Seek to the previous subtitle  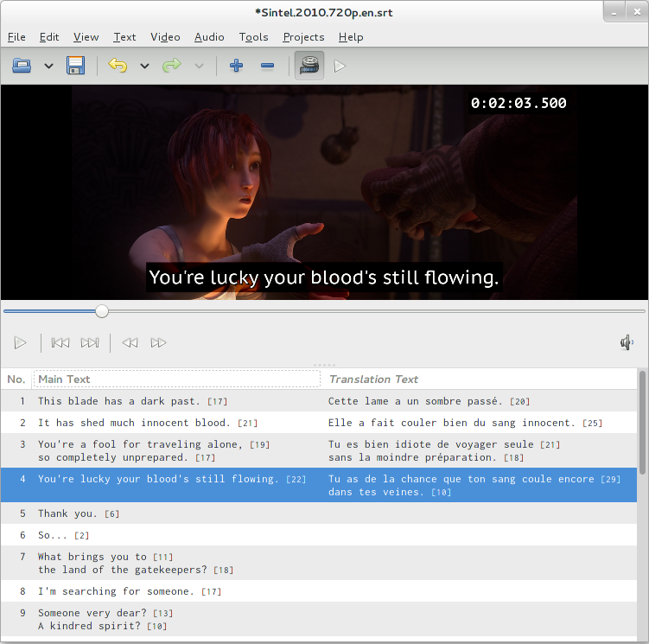pos(60,343)
